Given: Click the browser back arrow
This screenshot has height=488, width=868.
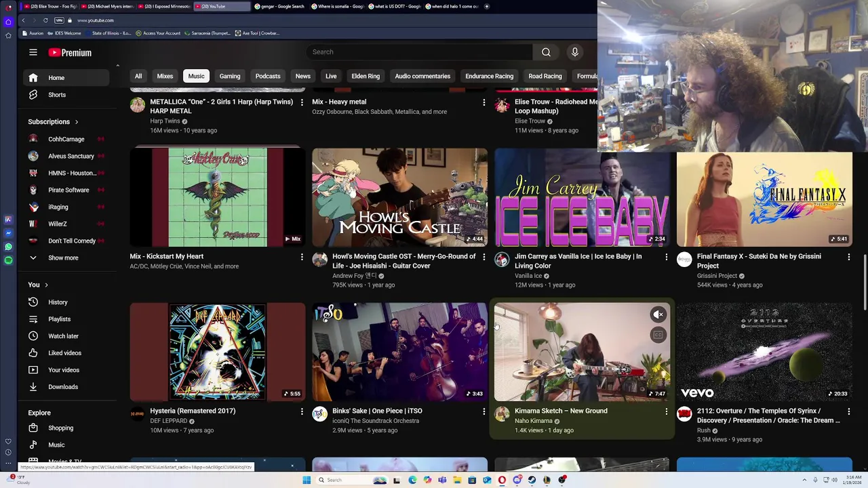Looking at the screenshot, I should [x=23, y=20].
